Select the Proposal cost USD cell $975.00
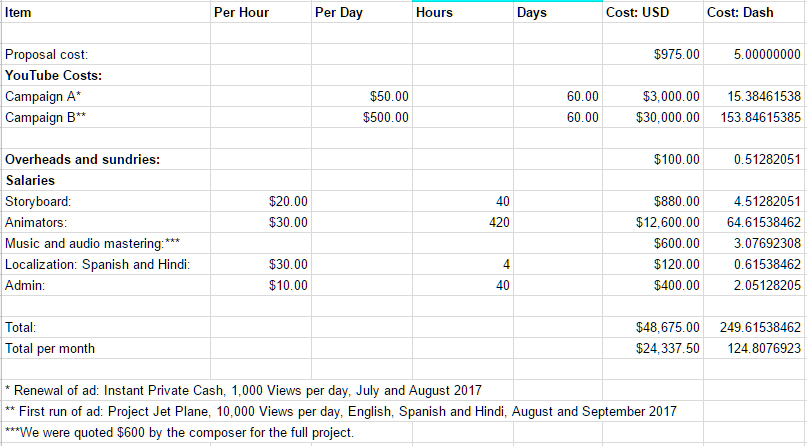The image size is (807, 446). click(x=653, y=54)
